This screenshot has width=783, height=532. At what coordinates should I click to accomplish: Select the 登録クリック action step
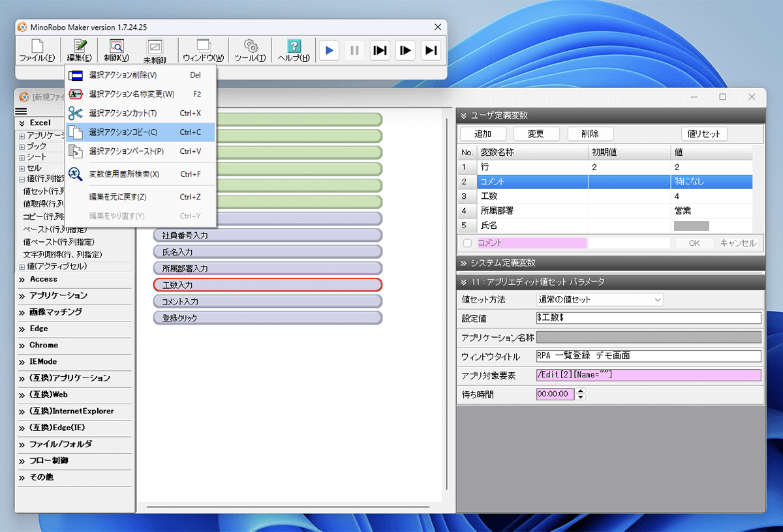click(x=268, y=318)
